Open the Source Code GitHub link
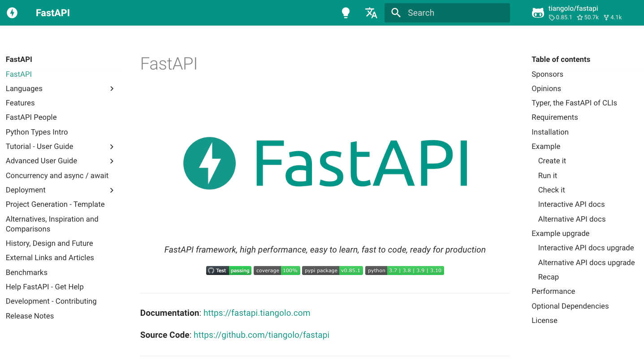644x362 pixels. pyautogui.click(x=261, y=335)
